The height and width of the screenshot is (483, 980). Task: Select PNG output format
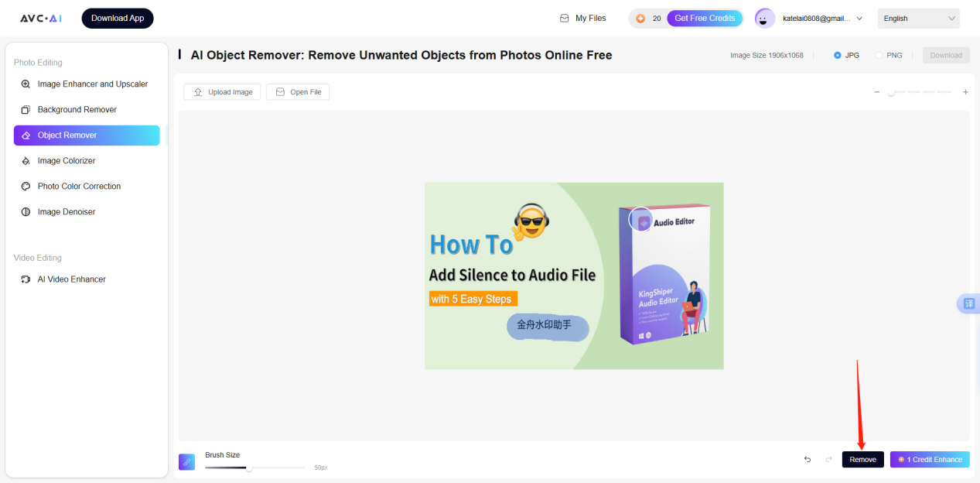[x=888, y=56]
